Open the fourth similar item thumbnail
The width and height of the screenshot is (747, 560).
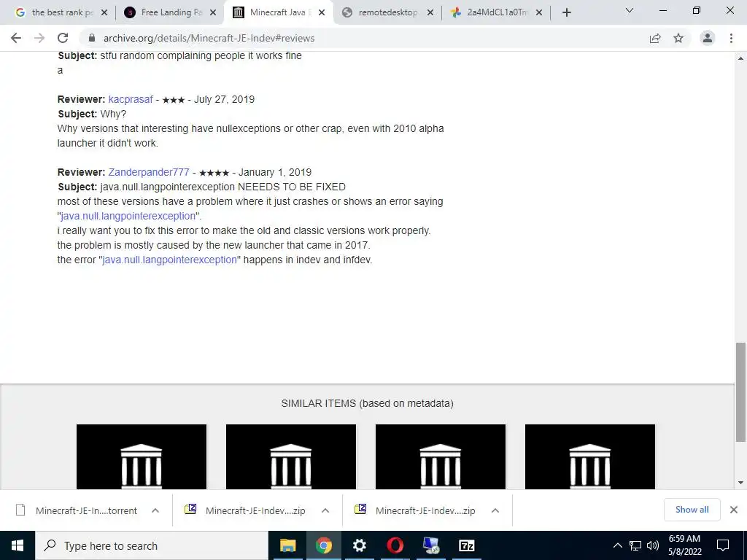point(590,456)
